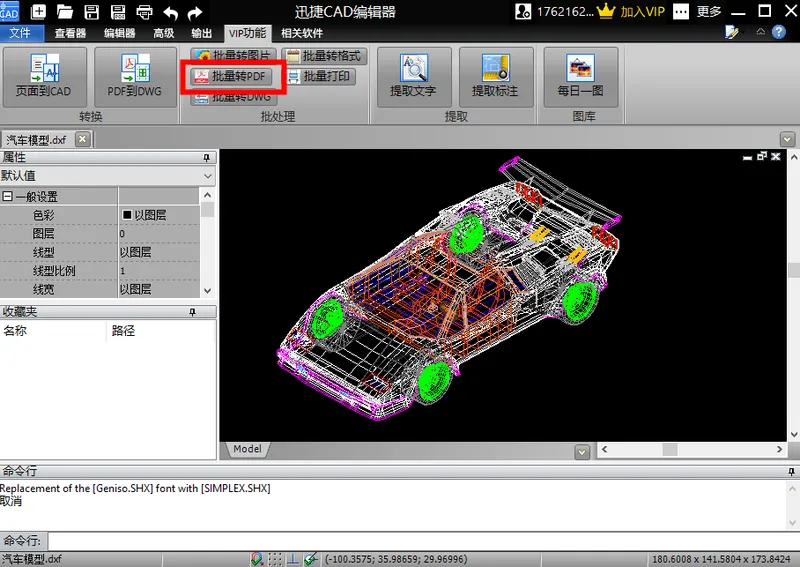Switch to the 编辑器 tab
This screenshot has width=800, height=567.
119,33
